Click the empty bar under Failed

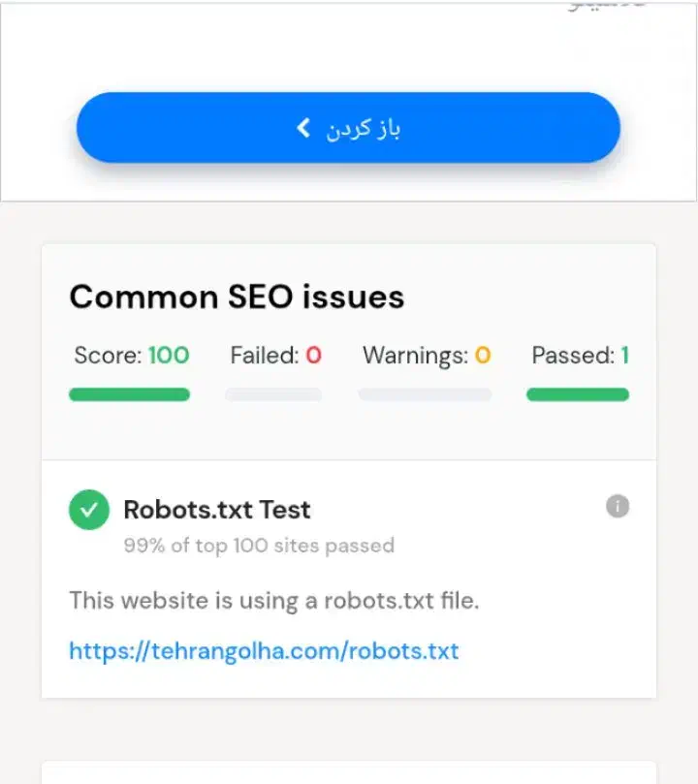pos(273,394)
